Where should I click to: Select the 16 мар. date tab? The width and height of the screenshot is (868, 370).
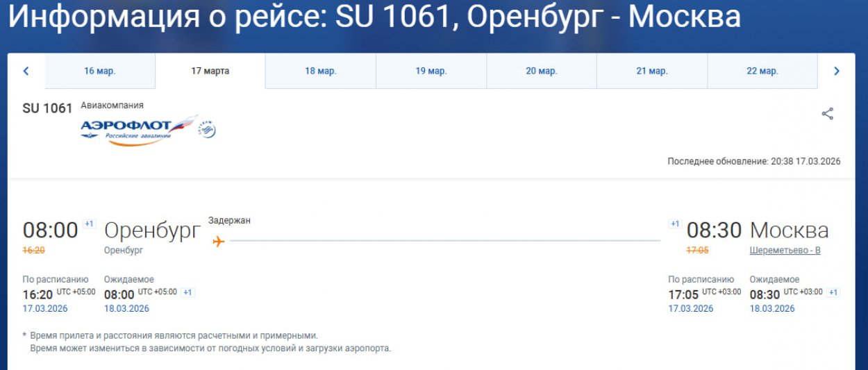(x=100, y=71)
